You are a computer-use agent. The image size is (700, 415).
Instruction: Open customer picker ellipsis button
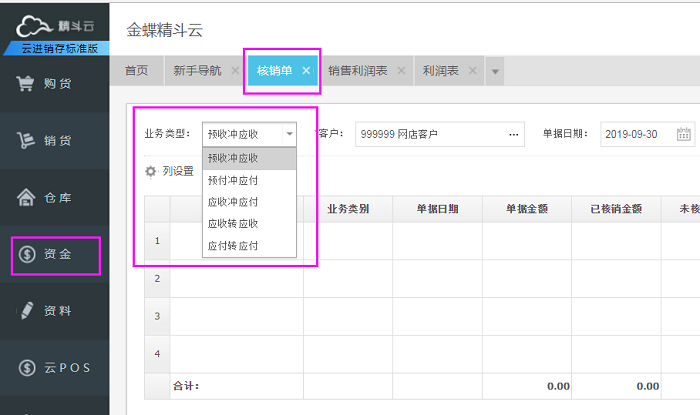514,134
